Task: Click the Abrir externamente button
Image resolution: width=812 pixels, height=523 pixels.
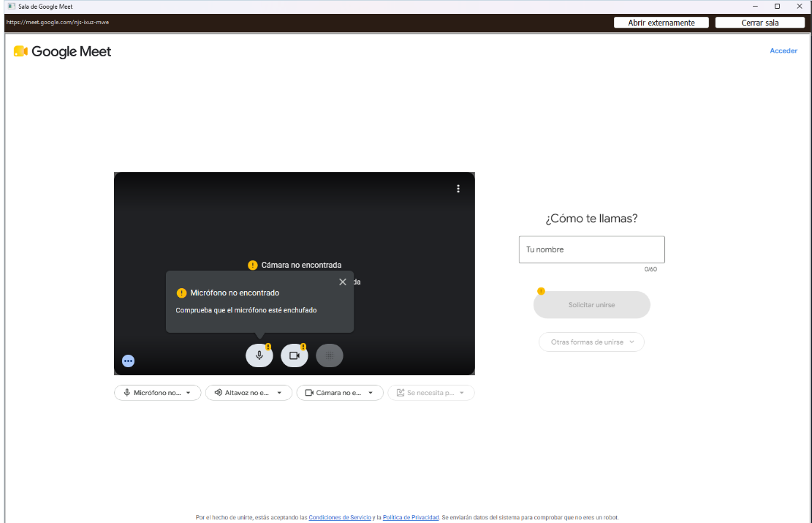Action: pyautogui.click(x=661, y=22)
